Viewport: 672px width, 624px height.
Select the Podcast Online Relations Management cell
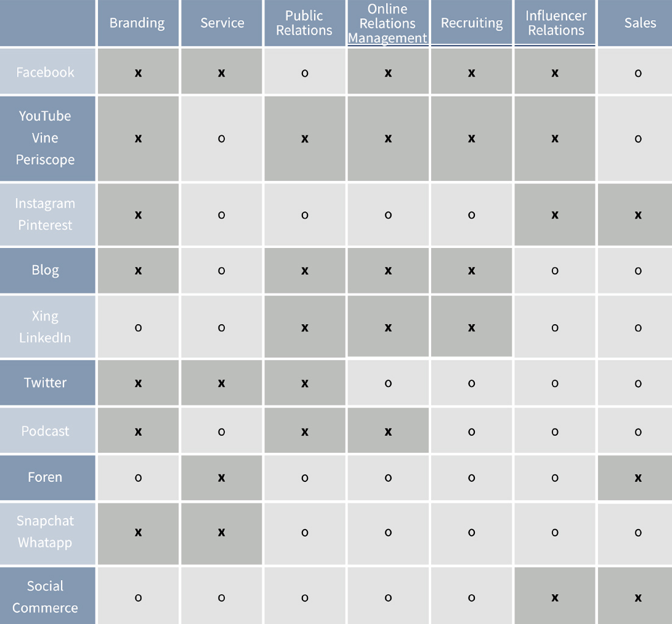coord(388,431)
